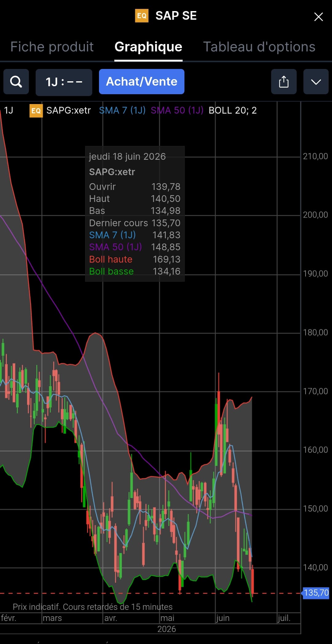This screenshot has height=644, width=332.
Task: Tap the mars label on time axis
Action: (52, 618)
